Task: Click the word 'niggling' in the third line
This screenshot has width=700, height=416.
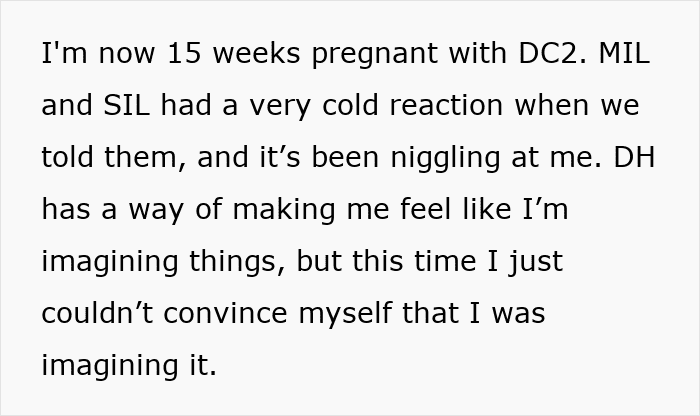Action: pos(445,158)
